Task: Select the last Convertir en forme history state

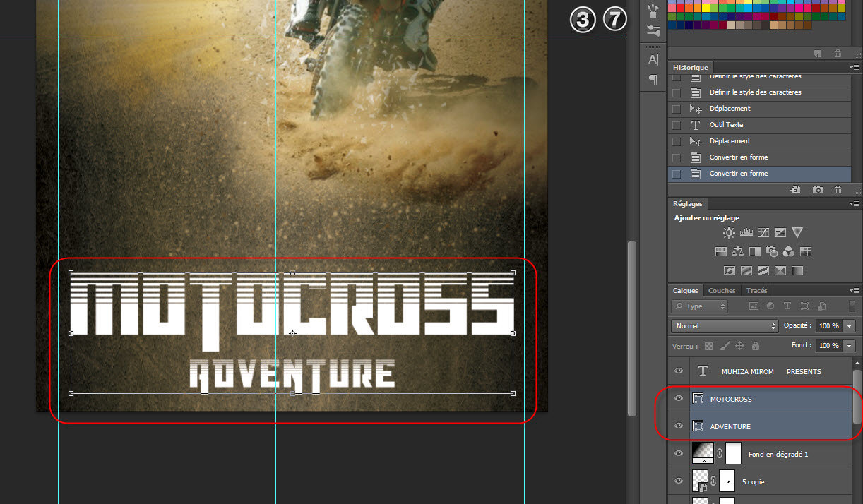Action: click(760, 174)
